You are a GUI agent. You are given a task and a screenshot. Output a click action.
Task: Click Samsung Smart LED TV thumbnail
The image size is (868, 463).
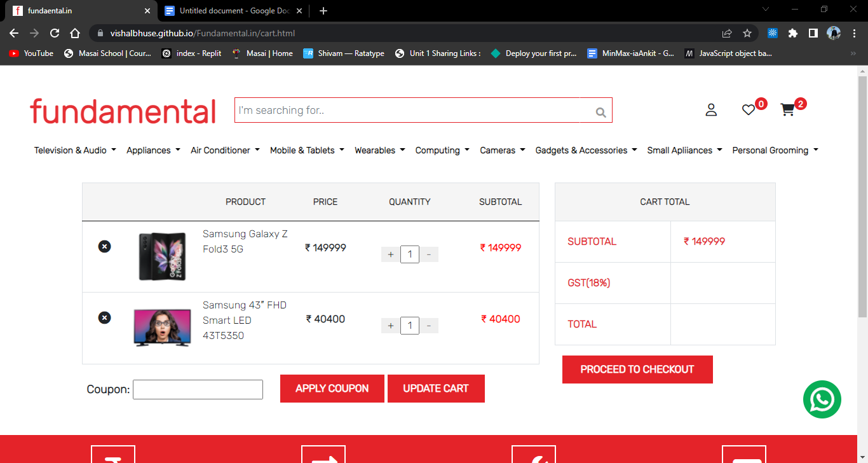pyautogui.click(x=162, y=327)
